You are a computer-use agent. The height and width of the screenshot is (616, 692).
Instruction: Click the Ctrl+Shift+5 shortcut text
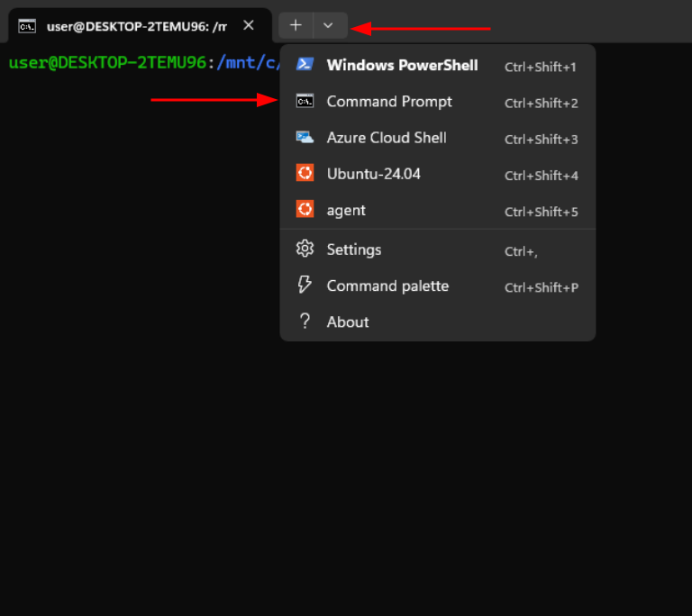coord(542,212)
